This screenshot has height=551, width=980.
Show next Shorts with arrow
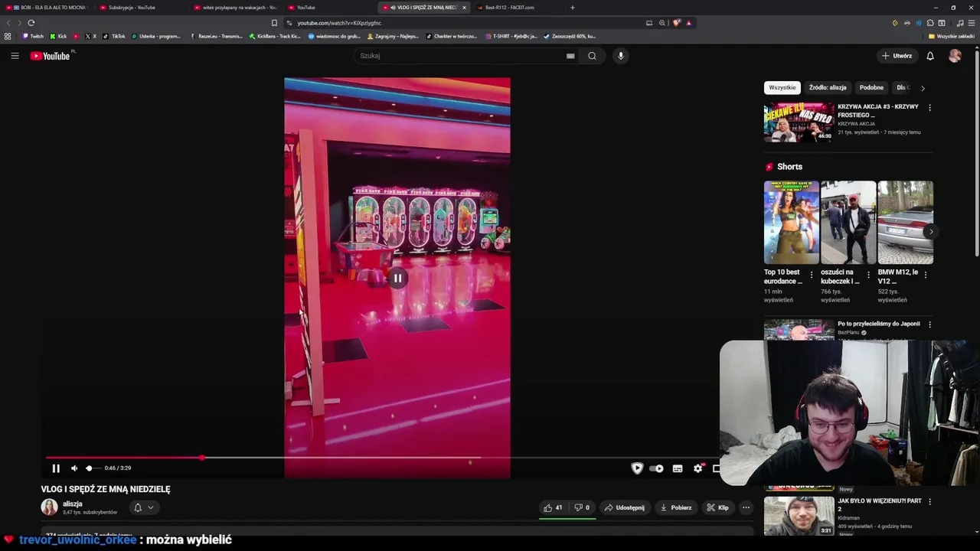(x=930, y=231)
